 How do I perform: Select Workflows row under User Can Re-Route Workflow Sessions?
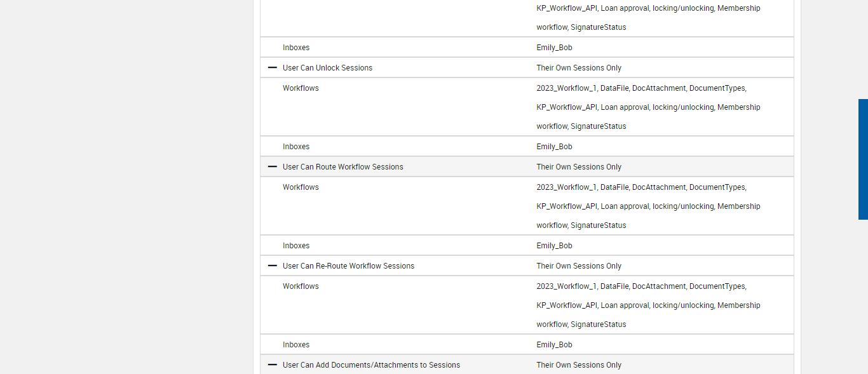301,286
